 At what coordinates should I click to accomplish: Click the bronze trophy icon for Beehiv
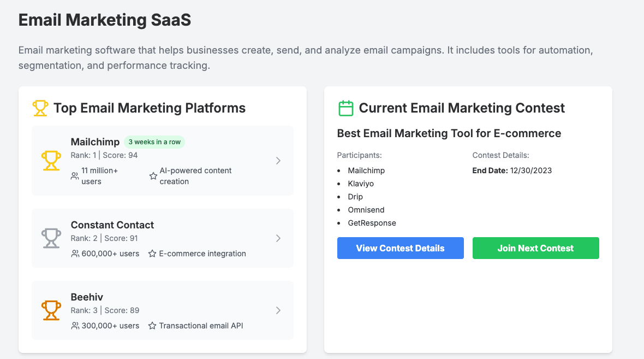[x=51, y=310]
